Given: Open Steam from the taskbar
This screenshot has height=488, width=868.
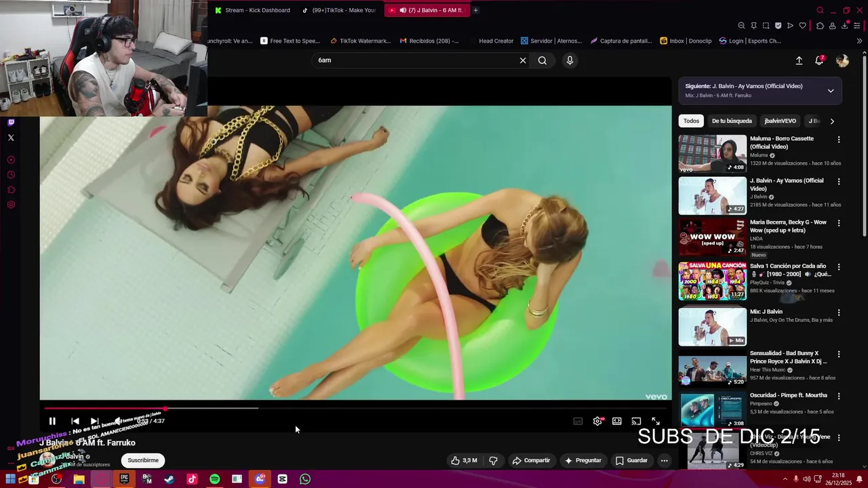Looking at the screenshot, I should (169, 479).
